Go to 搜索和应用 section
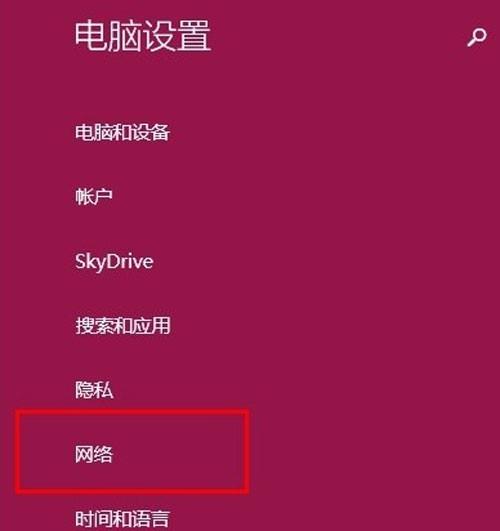The width and height of the screenshot is (500, 531). 123,326
